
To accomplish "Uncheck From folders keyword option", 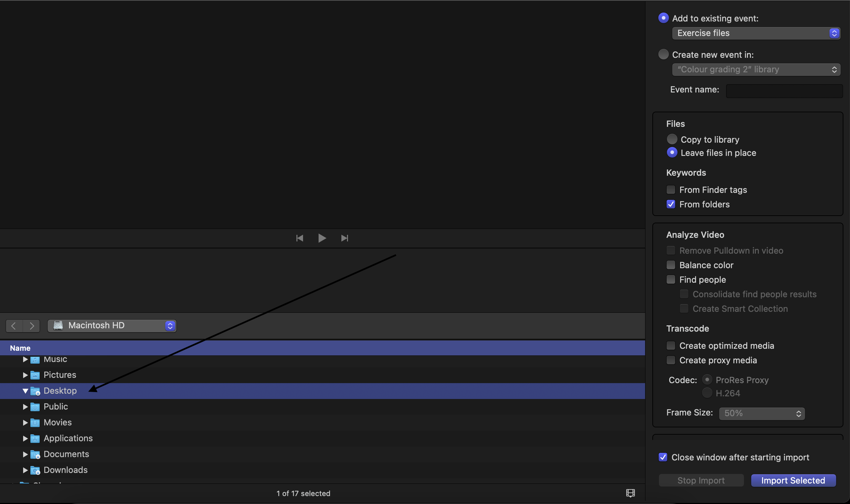I will (671, 204).
